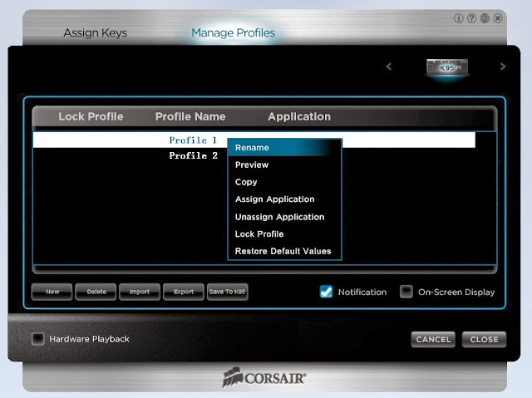Select Unassign Application menu entry
This screenshot has height=398, width=532.
(x=284, y=217)
